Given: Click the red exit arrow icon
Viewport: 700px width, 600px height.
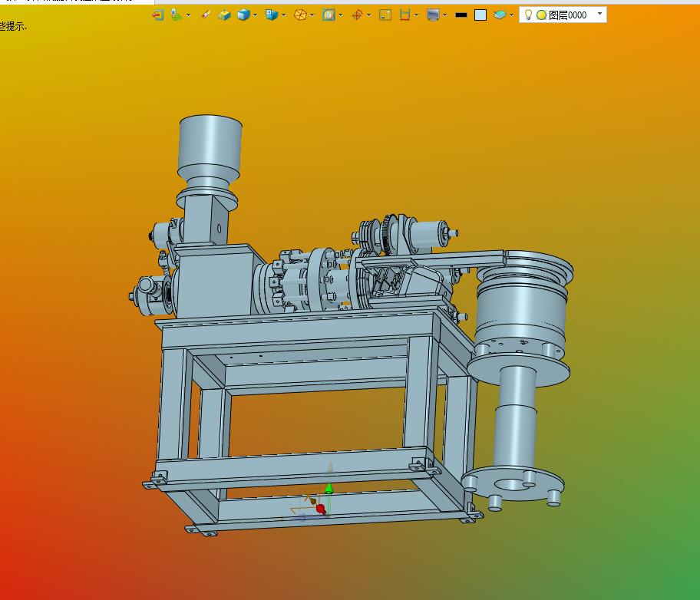Looking at the screenshot, I should coord(158,15).
